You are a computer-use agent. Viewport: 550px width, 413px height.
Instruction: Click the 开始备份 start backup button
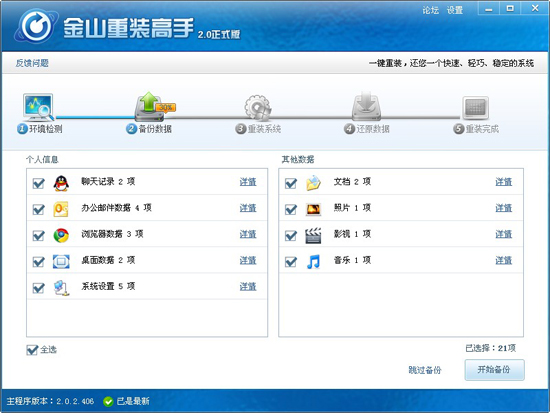tap(494, 370)
